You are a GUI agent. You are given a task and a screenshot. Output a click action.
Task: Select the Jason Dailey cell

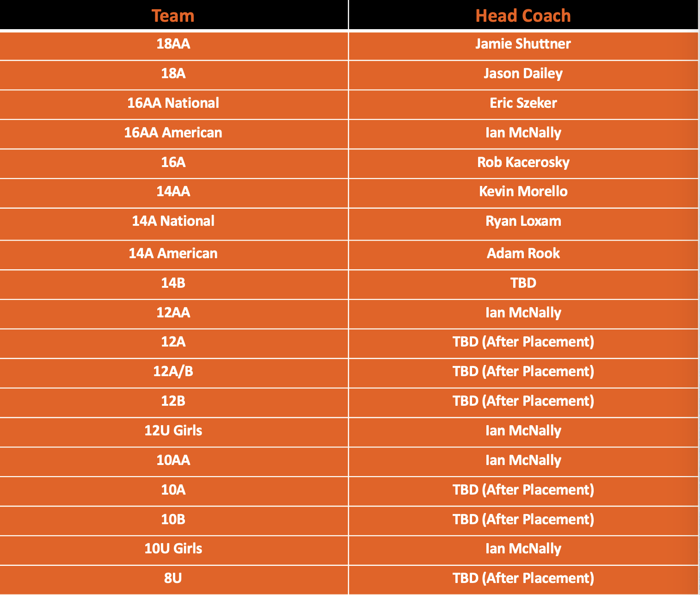pos(523,74)
